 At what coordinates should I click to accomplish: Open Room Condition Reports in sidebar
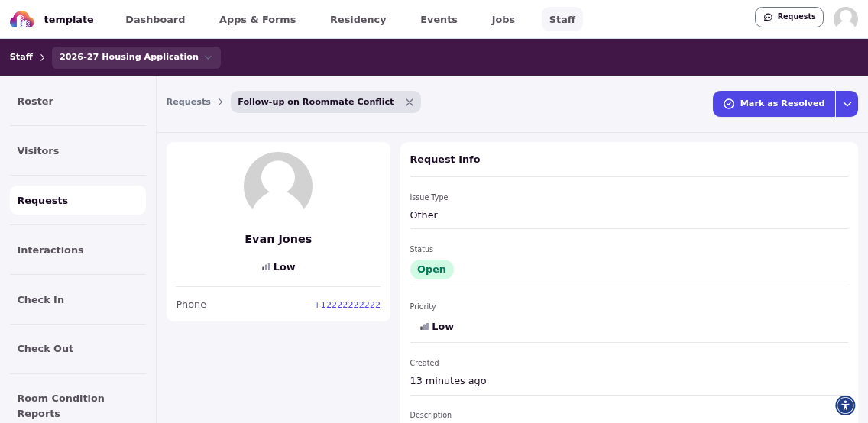click(x=78, y=406)
